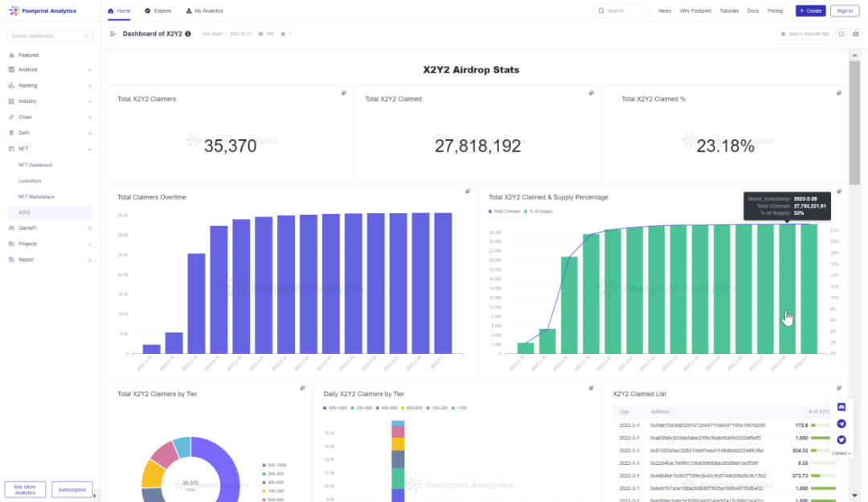
Task: Click the Chain link icon in sidebar
Action: coord(11,117)
